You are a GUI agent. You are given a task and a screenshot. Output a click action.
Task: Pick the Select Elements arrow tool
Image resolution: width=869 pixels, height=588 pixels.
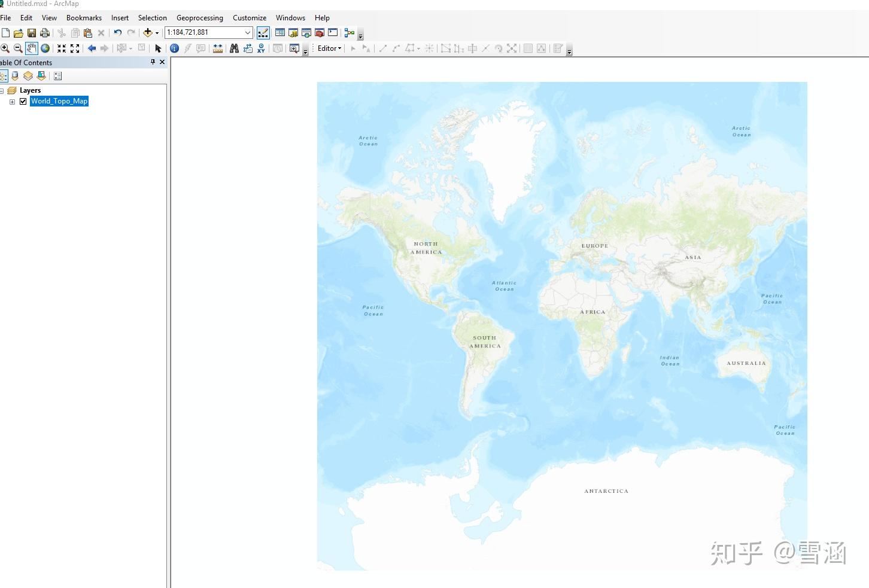point(158,48)
